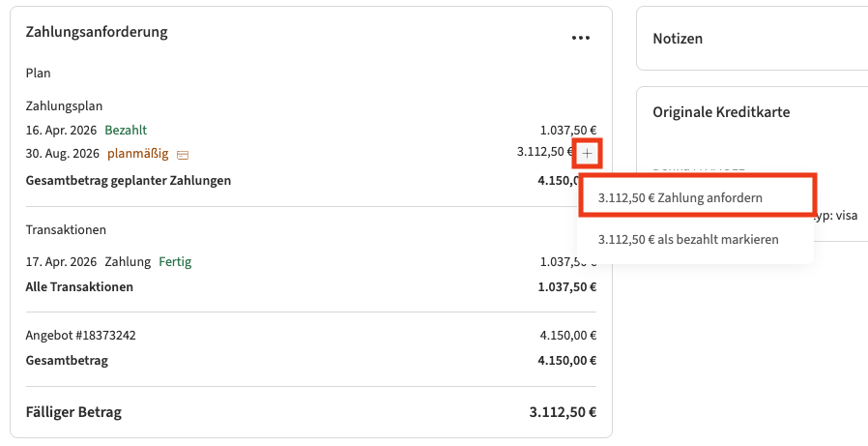The height and width of the screenshot is (446, 868).
Task: Click the green Fertig transaction status
Action: point(175,262)
